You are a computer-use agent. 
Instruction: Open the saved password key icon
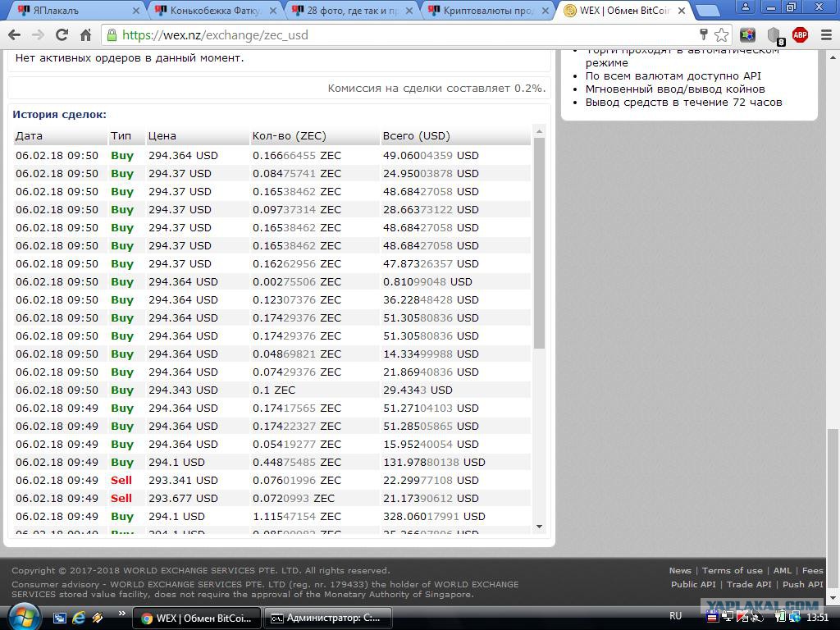(703, 34)
